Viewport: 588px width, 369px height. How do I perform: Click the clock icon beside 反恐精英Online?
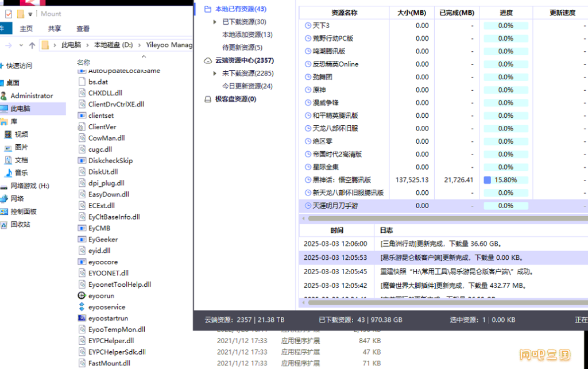pos(308,64)
